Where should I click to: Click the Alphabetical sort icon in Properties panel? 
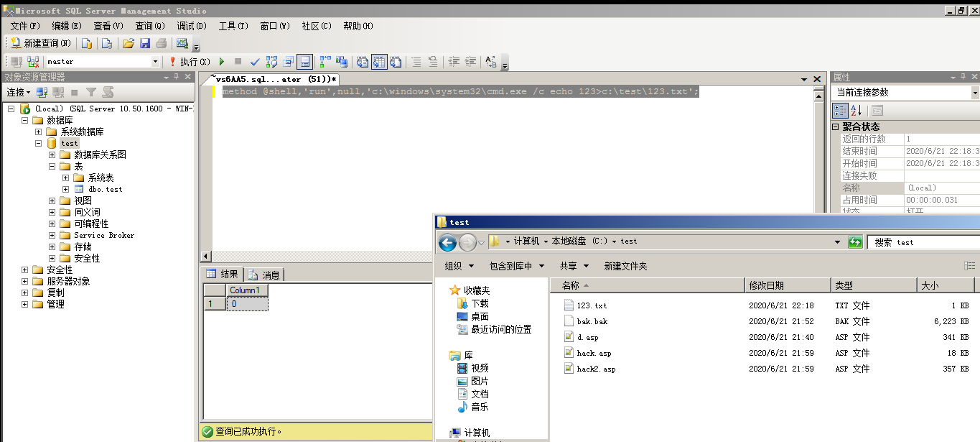[x=856, y=111]
